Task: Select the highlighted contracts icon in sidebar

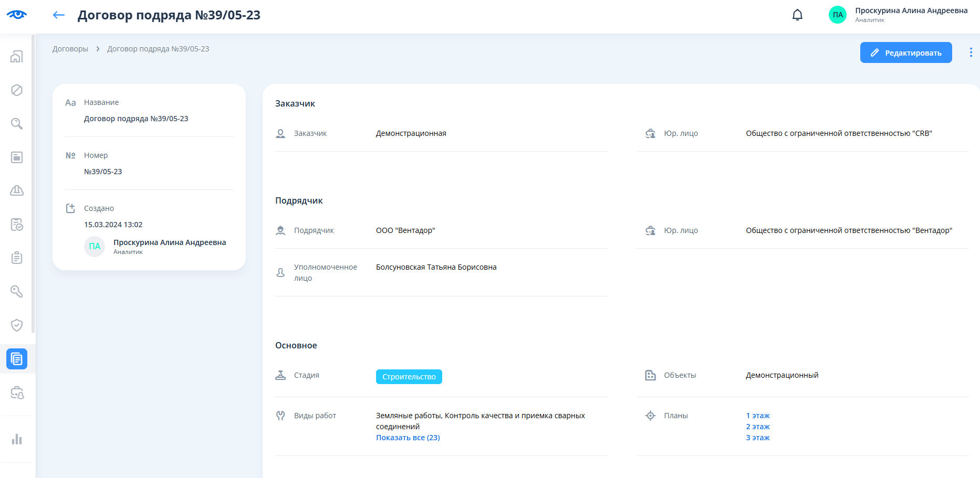Action: coord(17,359)
